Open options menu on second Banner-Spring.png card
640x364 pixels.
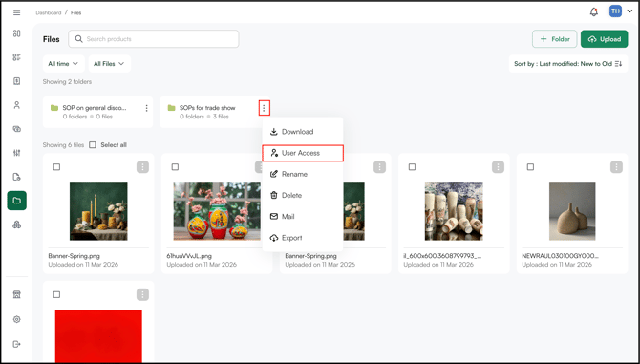(379, 167)
